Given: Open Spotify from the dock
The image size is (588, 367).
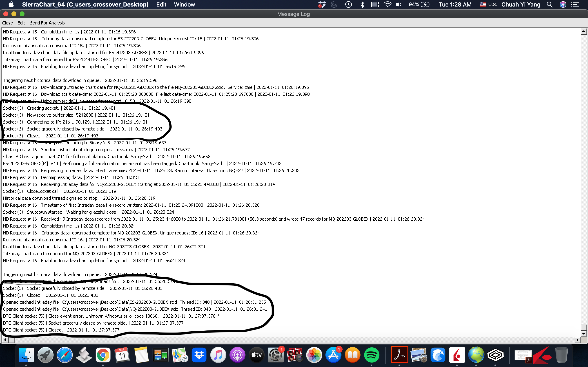Looking at the screenshot, I should pos(372,355).
